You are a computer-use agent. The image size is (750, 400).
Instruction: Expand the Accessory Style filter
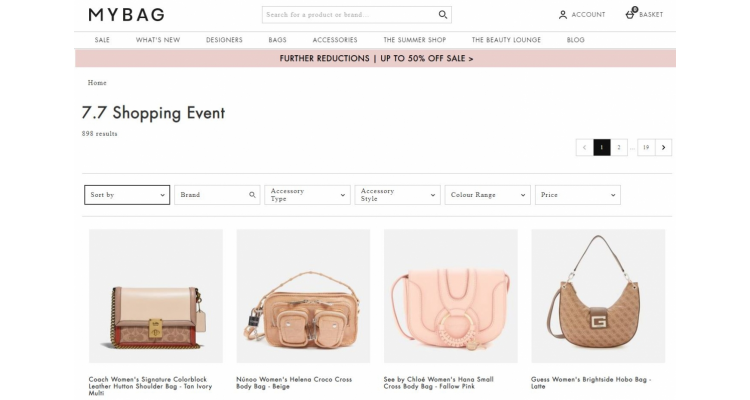pyautogui.click(x=397, y=195)
